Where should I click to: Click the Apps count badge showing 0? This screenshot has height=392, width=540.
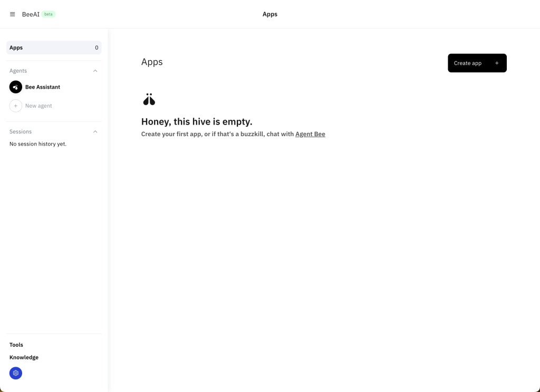coord(97,48)
